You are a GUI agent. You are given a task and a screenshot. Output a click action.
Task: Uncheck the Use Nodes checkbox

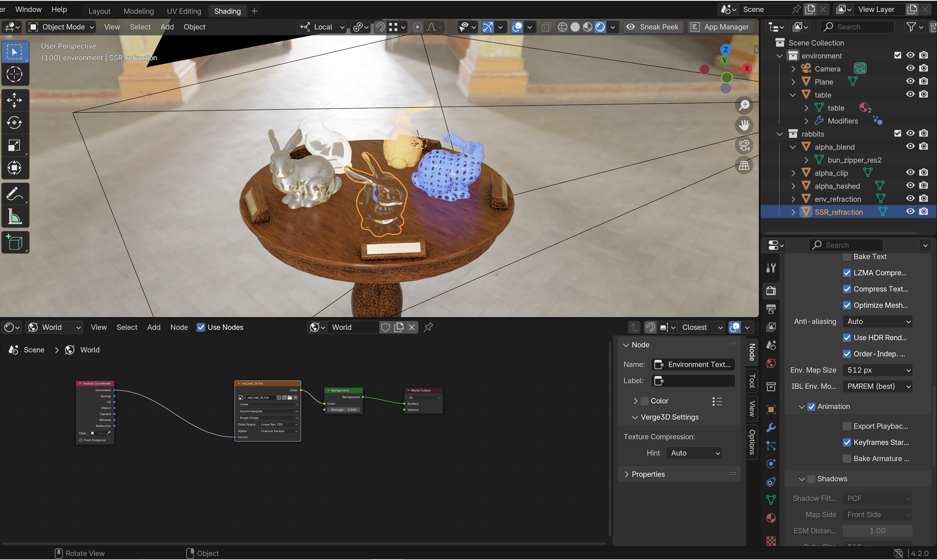coord(201,327)
